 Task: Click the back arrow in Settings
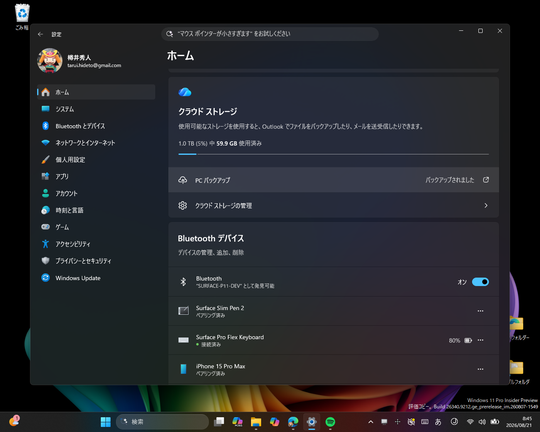pos(40,34)
